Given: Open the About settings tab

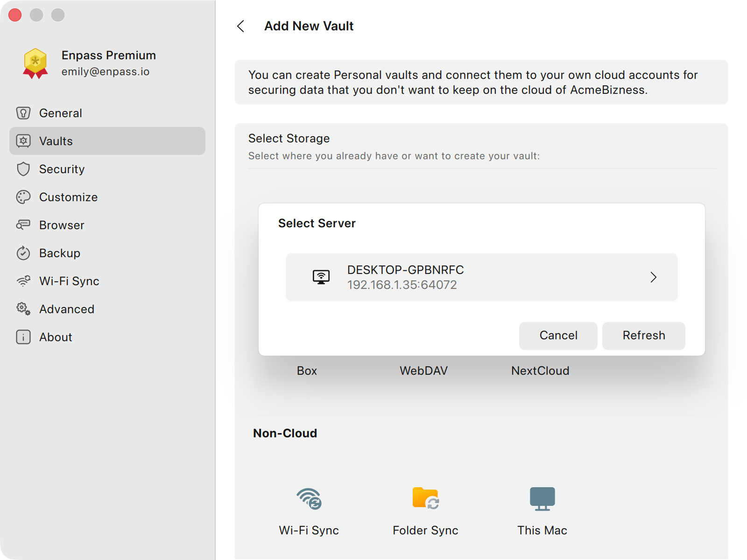Looking at the screenshot, I should click(x=107, y=337).
